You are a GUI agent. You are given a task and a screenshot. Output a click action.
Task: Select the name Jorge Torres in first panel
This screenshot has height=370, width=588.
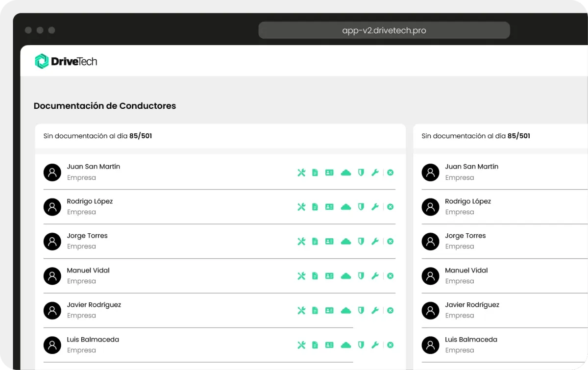pos(87,236)
